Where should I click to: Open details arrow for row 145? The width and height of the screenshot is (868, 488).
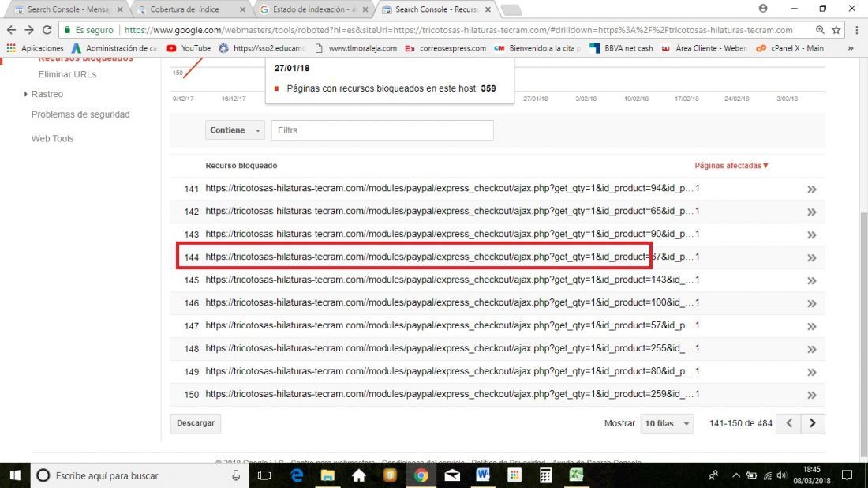point(811,281)
